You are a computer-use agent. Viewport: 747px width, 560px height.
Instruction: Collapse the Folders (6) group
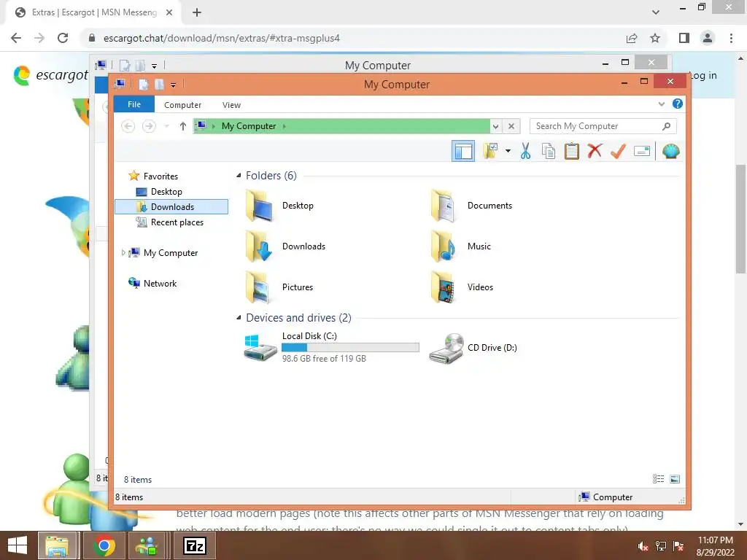point(239,176)
